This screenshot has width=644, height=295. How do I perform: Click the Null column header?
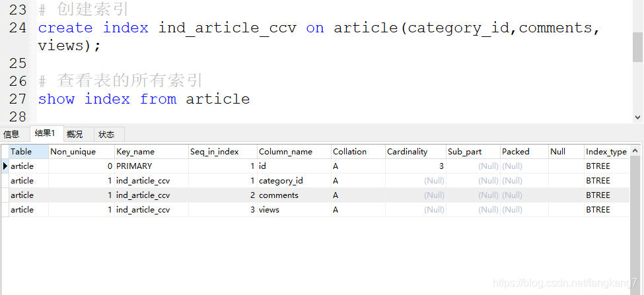tap(566, 152)
